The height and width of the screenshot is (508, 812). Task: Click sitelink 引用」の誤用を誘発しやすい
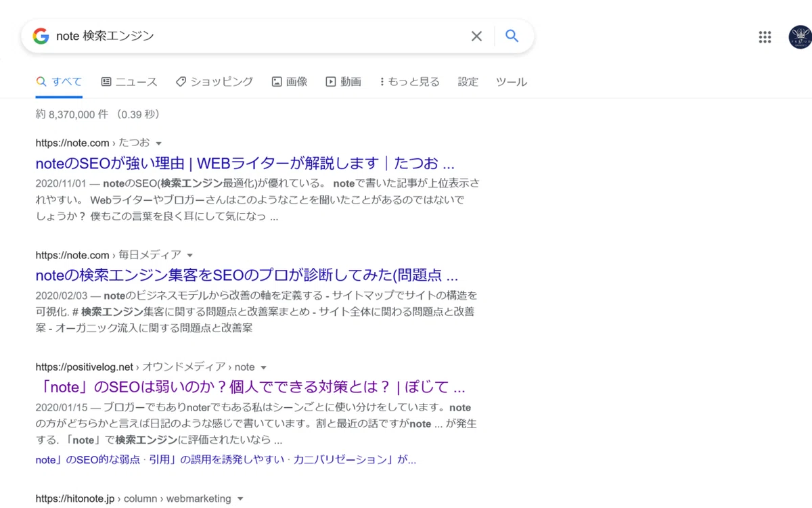216,459
